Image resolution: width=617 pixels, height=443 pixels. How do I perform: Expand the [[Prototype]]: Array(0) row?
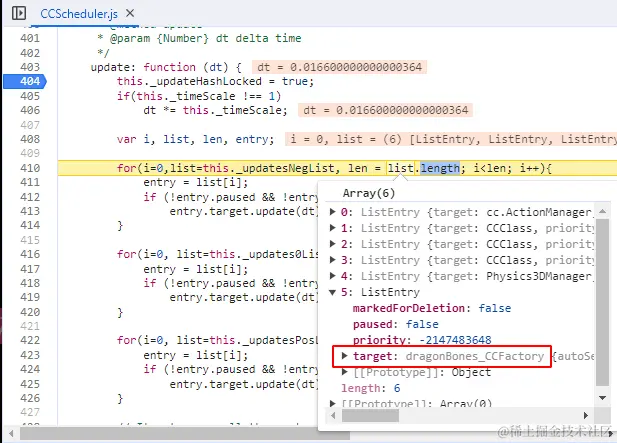(333, 404)
